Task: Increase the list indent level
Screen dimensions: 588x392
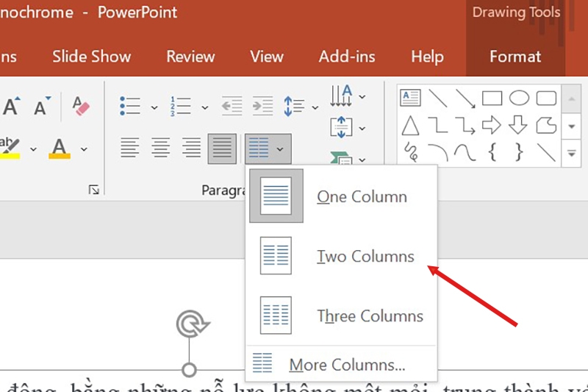Action: click(x=262, y=106)
